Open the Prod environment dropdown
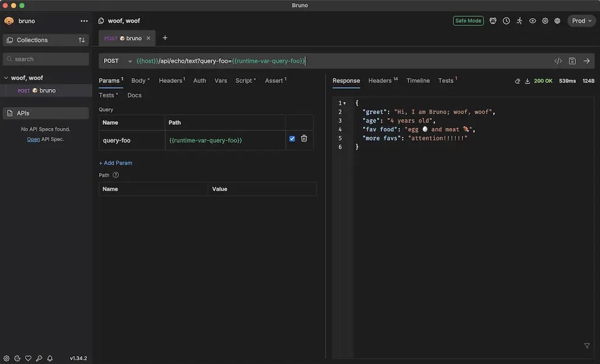The image size is (600, 364). click(581, 21)
